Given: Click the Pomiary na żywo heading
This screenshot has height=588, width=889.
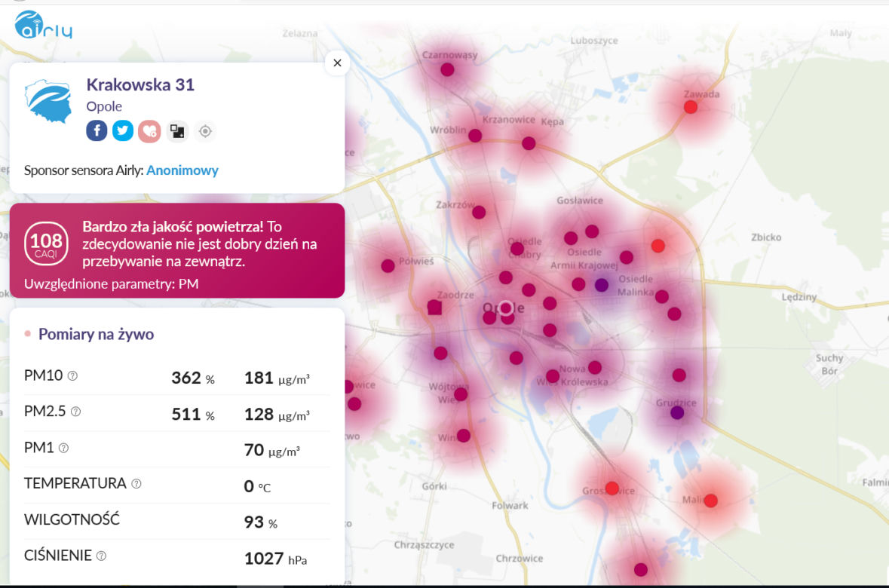Looking at the screenshot, I should click(96, 334).
